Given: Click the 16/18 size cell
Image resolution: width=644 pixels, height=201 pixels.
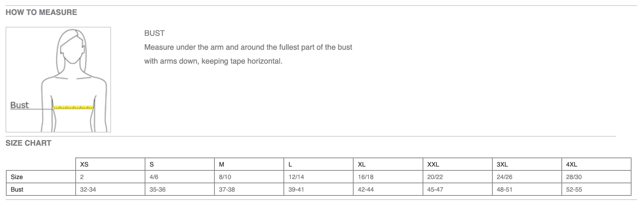Looking at the screenshot, I should [388, 177].
